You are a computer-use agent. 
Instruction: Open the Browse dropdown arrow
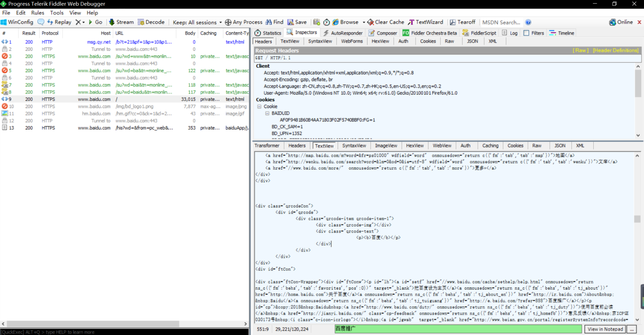pos(364,22)
